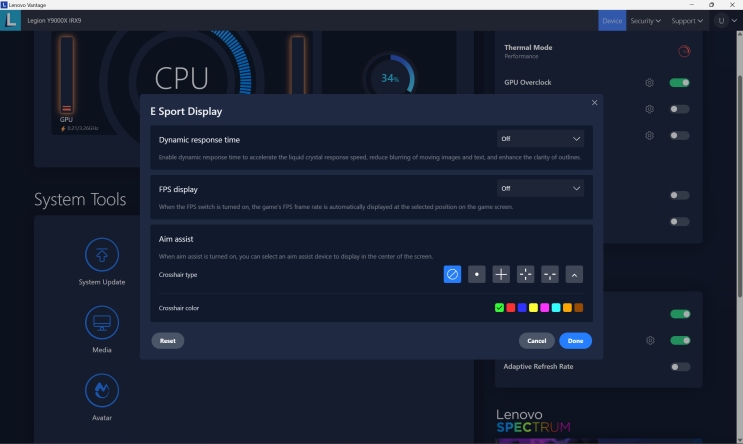Pick the red crosshair color swatch

coord(510,308)
